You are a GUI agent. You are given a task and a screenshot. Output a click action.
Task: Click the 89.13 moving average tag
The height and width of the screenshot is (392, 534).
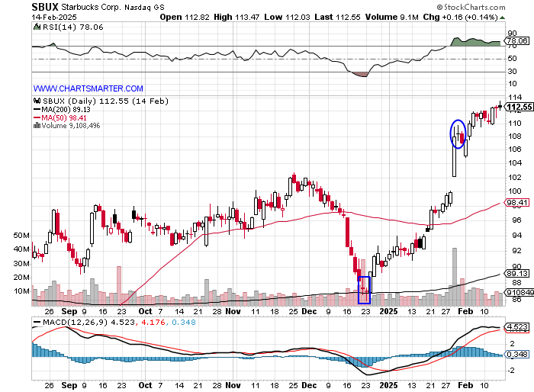pos(516,274)
